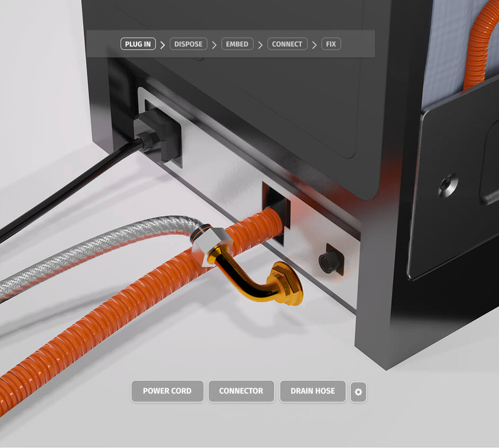Image resolution: width=499 pixels, height=448 pixels.
Task: Click chevron between PLUG IN and DISPOSE
Action: tap(163, 45)
